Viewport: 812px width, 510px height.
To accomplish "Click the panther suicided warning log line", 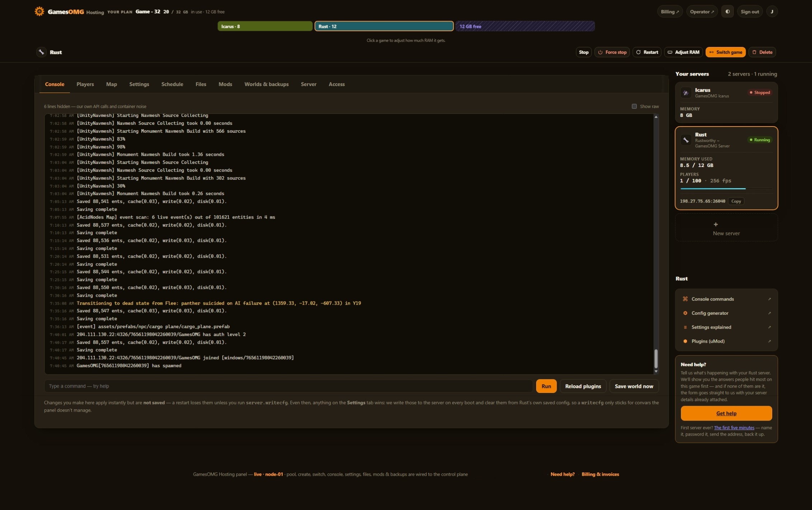I will pos(219,303).
